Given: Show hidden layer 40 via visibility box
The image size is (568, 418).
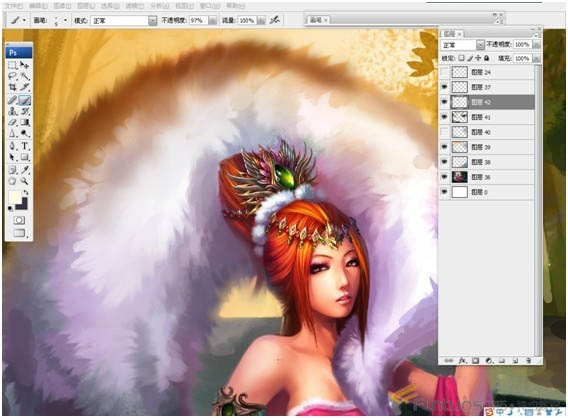Looking at the screenshot, I should (x=444, y=132).
